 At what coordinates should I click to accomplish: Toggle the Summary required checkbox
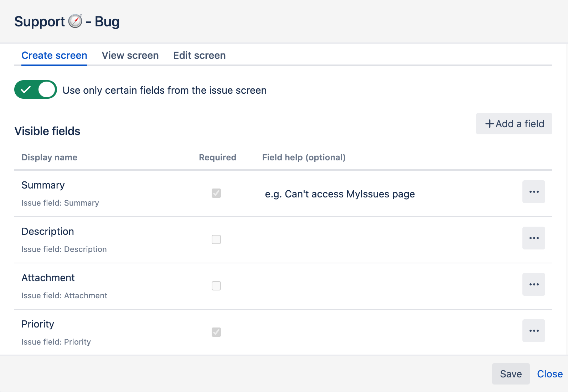(x=216, y=193)
